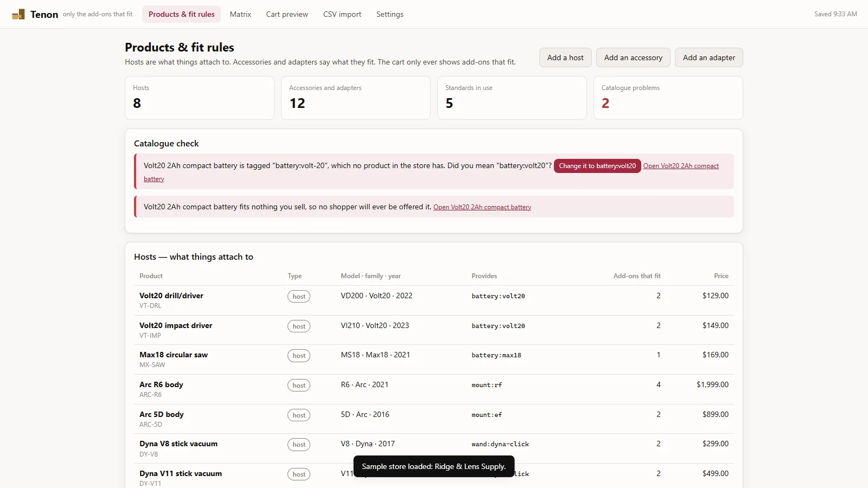Select the Dyna V8 stick vacuum row
The width and height of the screenshot is (868, 488).
(434, 448)
